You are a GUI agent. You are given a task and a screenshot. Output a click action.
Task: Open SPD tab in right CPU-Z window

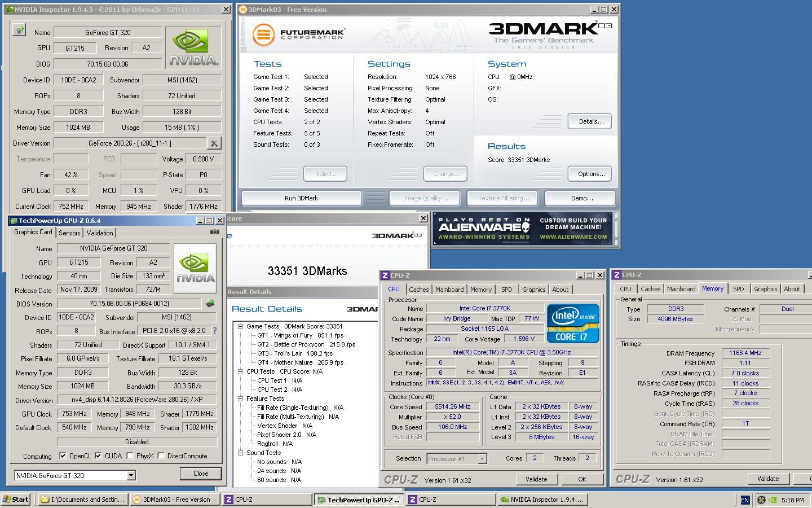pos(738,288)
